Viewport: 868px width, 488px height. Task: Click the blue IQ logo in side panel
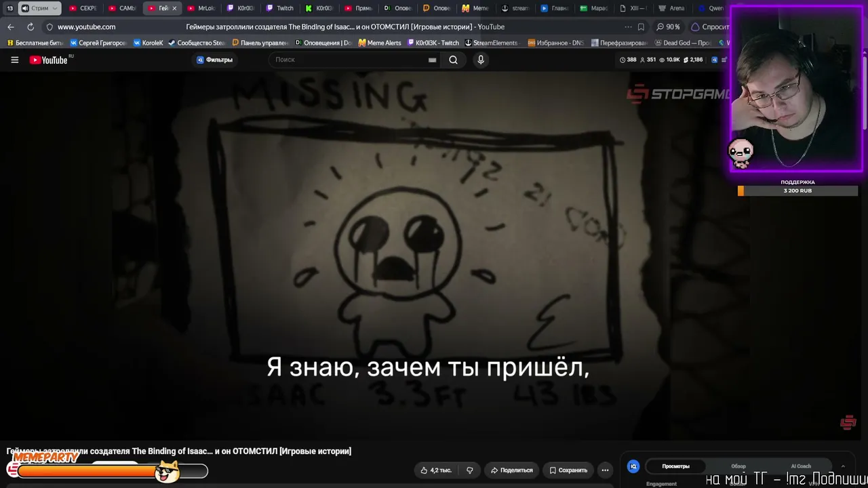coord(633,466)
